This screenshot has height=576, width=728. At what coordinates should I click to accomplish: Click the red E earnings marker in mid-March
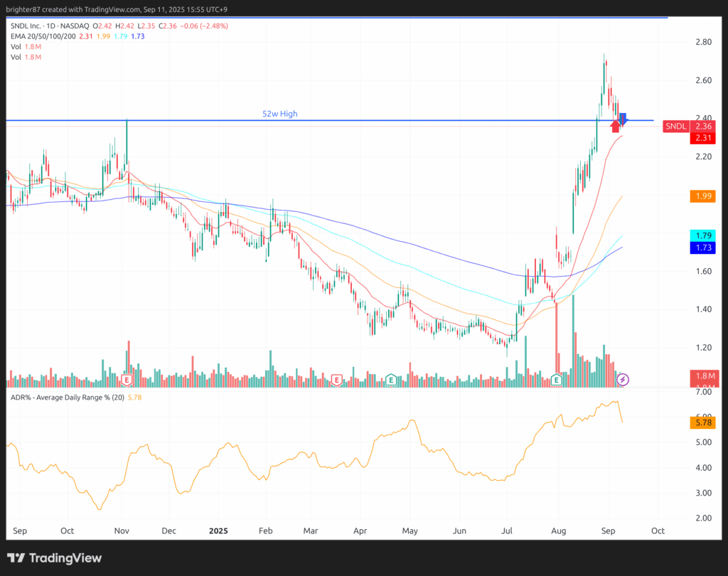336,380
